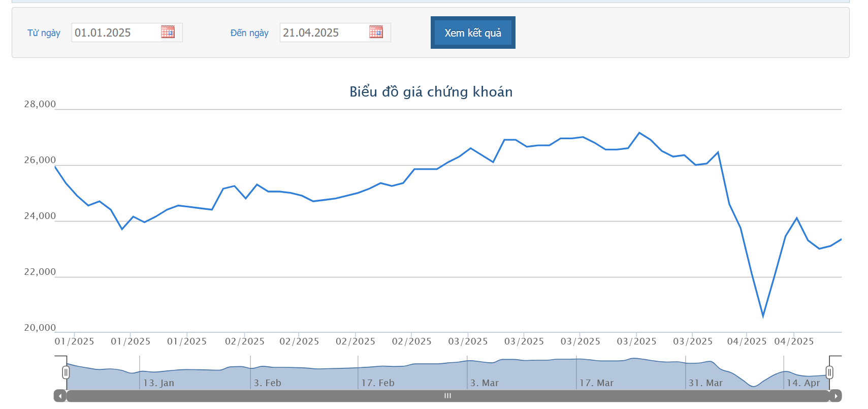The height and width of the screenshot is (409, 868).
Task: Click the Xem kết quả button
Action: click(x=472, y=33)
